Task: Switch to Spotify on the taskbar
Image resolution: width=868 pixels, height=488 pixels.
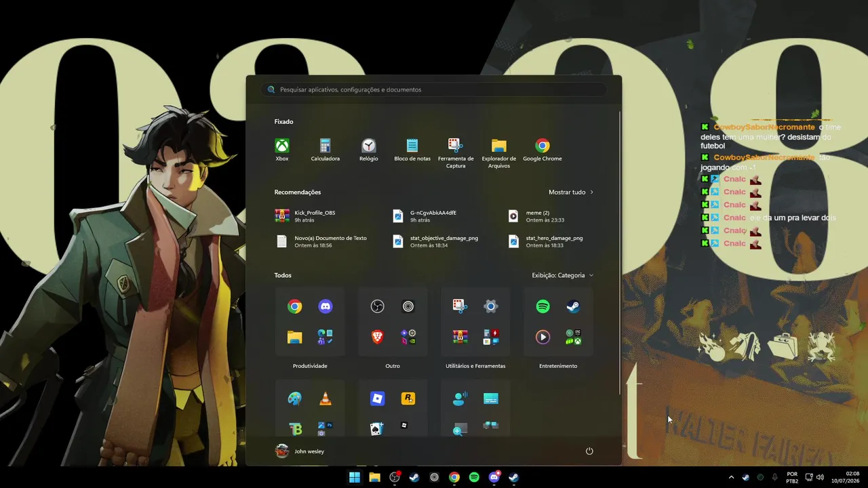Action: click(474, 477)
